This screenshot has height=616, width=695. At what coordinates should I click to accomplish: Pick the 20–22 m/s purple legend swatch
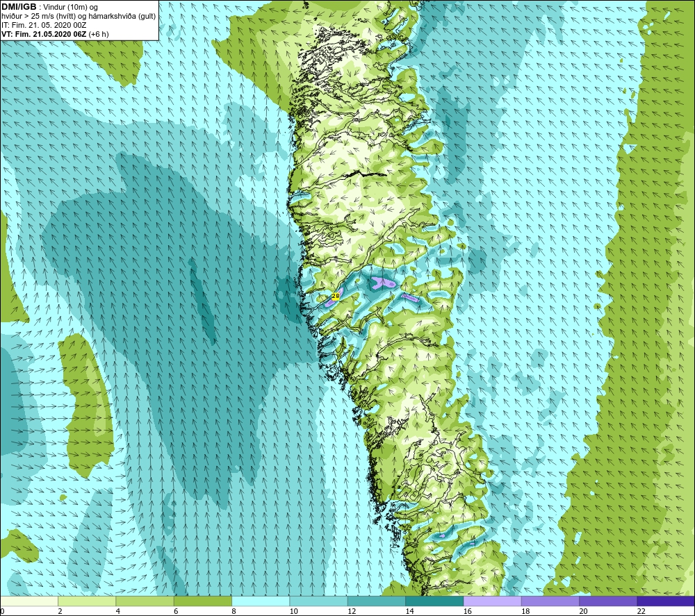tap(608, 601)
